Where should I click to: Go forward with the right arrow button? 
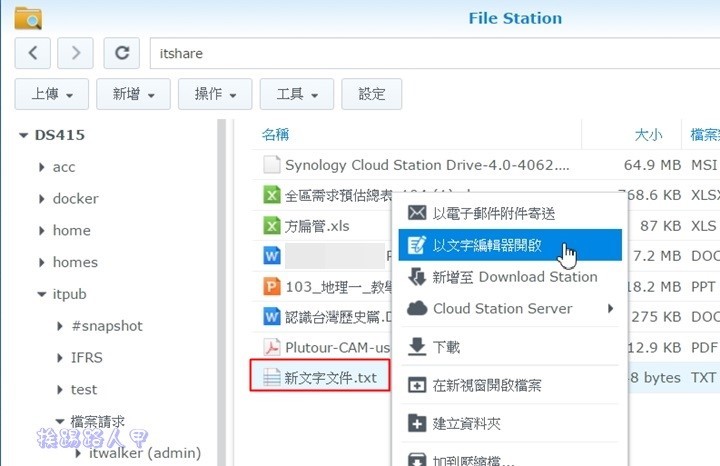pos(76,52)
